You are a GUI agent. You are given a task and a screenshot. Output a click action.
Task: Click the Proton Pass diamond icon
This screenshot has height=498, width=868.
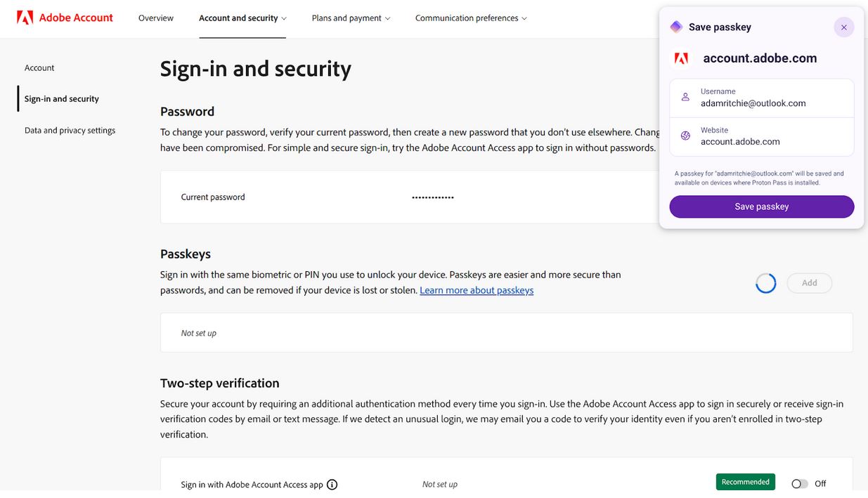pyautogui.click(x=676, y=27)
